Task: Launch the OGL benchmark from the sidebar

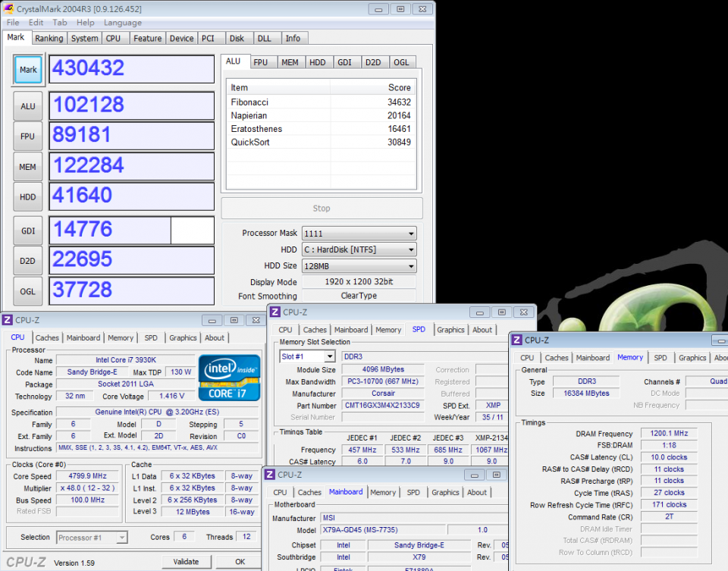Action: coord(27,290)
